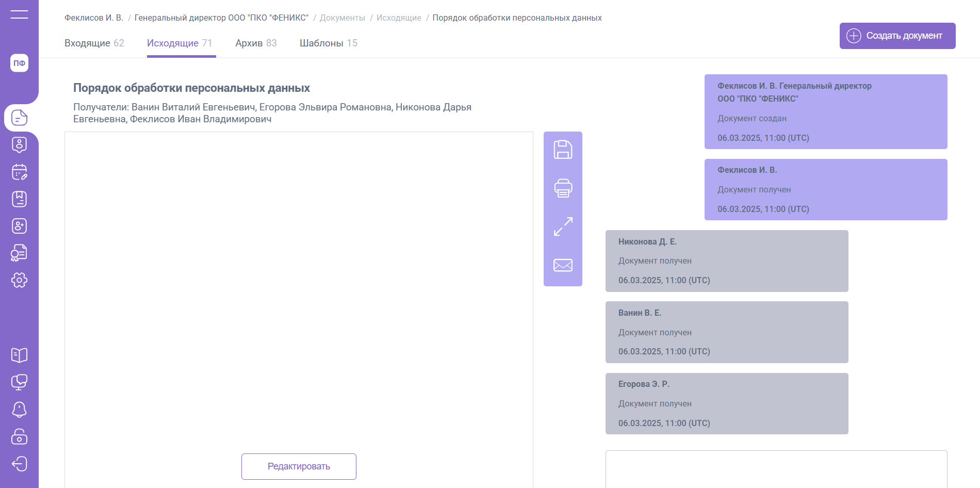Open notifications bell in sidebar
The width and height of the screenshot is (980, 488).
tap(19, 409)
